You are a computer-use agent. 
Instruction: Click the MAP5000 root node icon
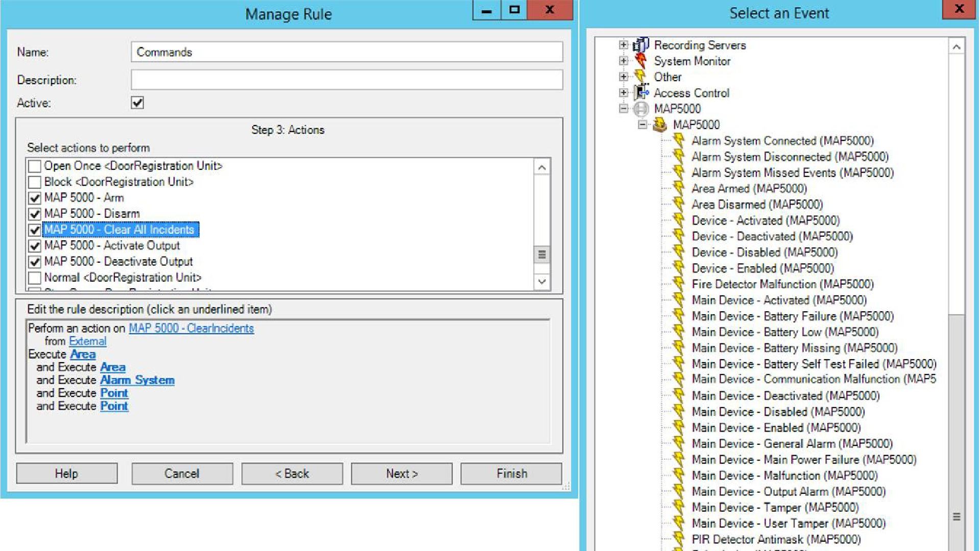pos(641,109)
